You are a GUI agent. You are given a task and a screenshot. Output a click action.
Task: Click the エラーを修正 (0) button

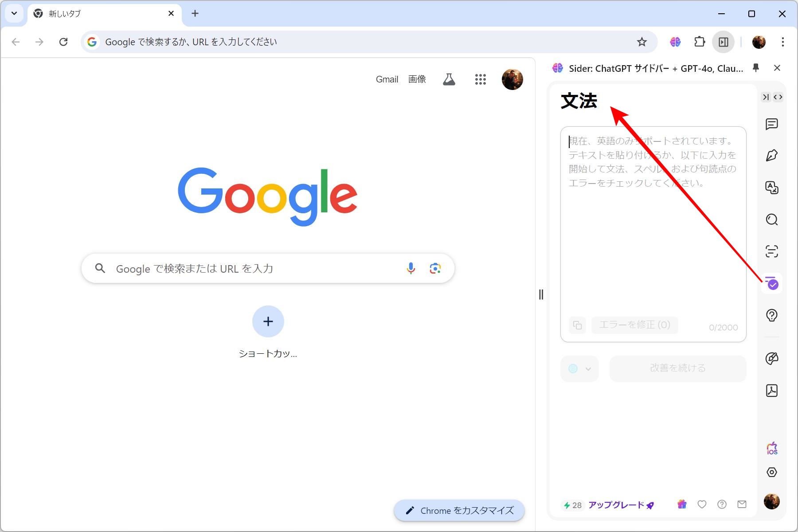coord(635,325)
